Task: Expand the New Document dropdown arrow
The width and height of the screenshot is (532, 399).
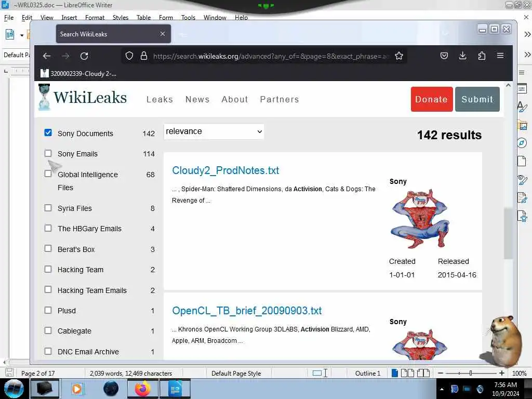Action: tap(22, 35)
